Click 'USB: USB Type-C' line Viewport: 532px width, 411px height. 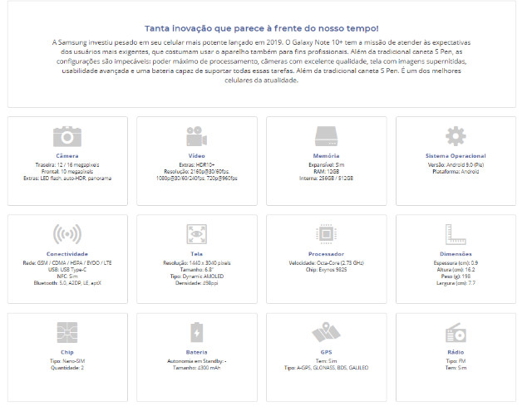(67, 270)
